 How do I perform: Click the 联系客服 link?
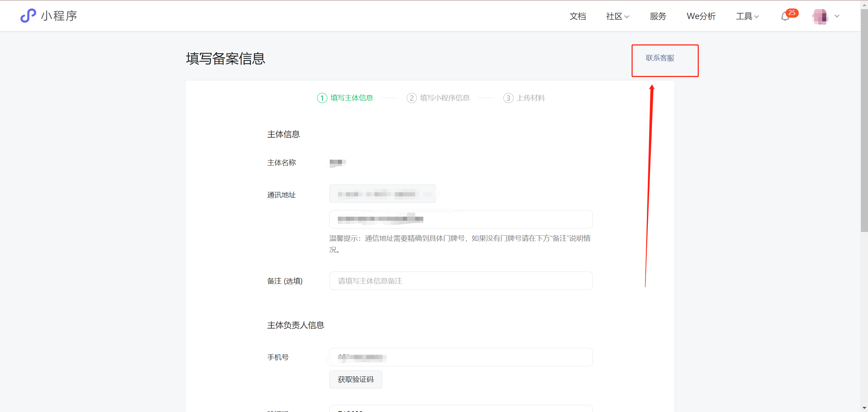click(660, 58)
